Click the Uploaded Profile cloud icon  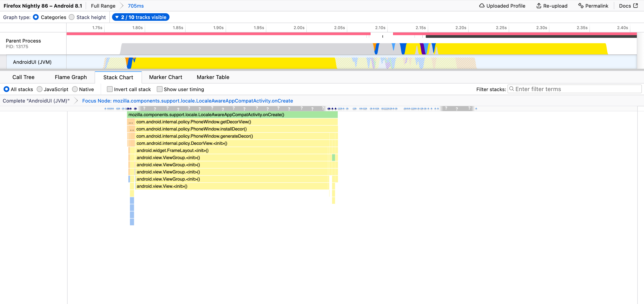[481, 6]
